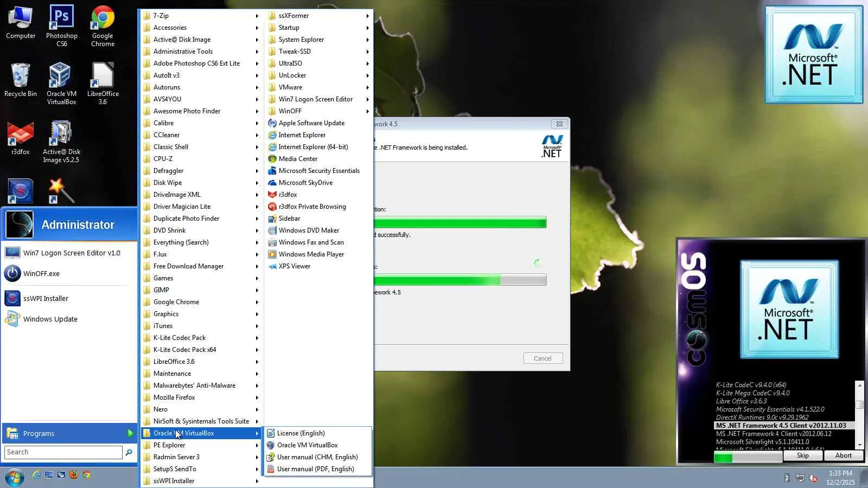
Task: Click the Show Desktop icon on the taskbar
Action: tap(49, 475)
